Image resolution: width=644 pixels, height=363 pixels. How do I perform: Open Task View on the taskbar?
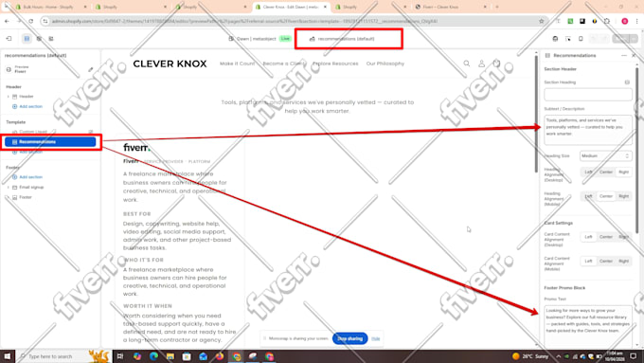click(120, 356)
